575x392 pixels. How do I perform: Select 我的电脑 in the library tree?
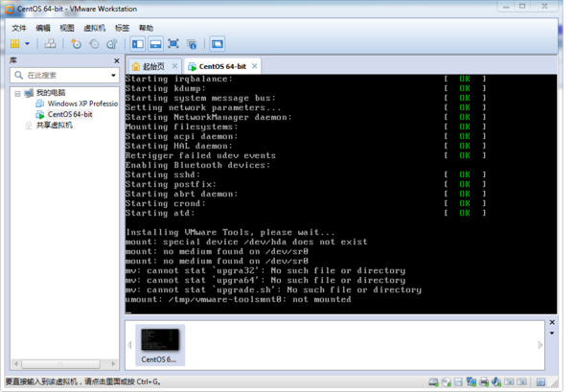pyautogui.click(x=51, y=93)
